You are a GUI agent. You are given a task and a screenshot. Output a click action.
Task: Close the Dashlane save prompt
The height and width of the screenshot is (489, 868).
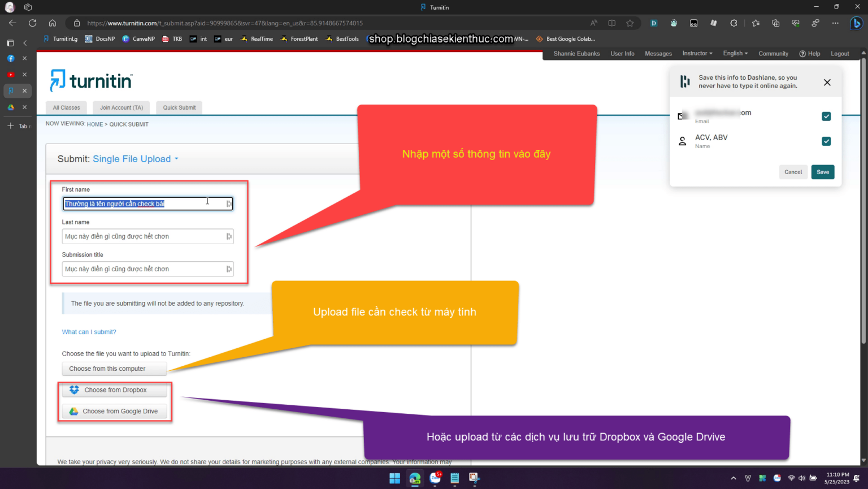(827, 83)
